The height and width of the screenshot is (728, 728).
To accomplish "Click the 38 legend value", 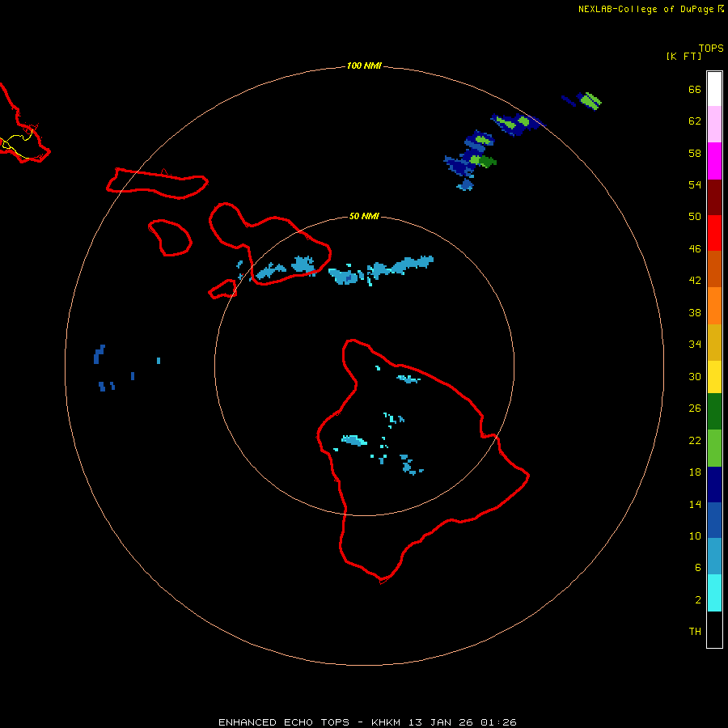I will pyautogui.click(x=695, y=312).
